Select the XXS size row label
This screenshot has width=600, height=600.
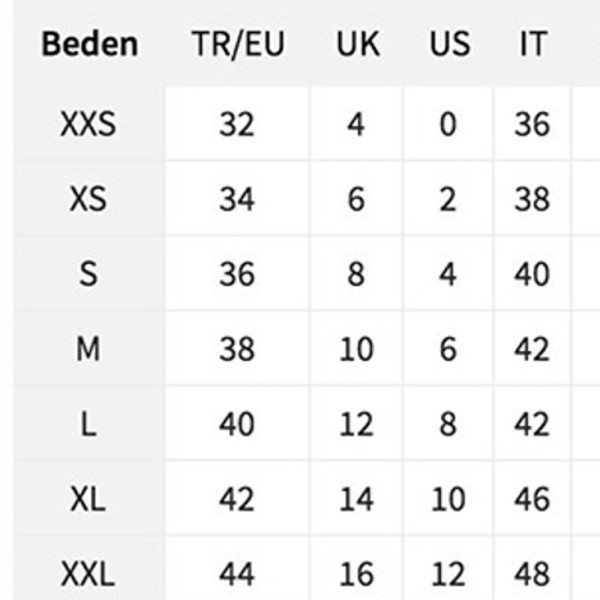pyautogui.click(x=88, y=124)
